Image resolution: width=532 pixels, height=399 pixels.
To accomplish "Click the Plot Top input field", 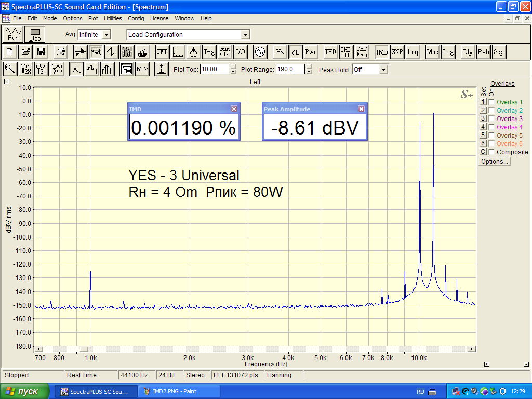I will [214, 69].
